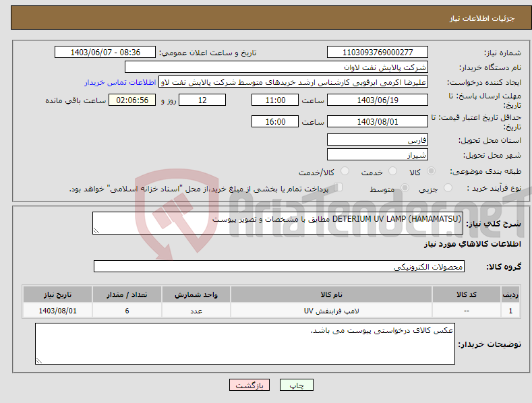This screenshot has width=532, height=403.
Task: Toggle the اسناد خزانه اسلامی payment checkbox
Action: point(338,187)
